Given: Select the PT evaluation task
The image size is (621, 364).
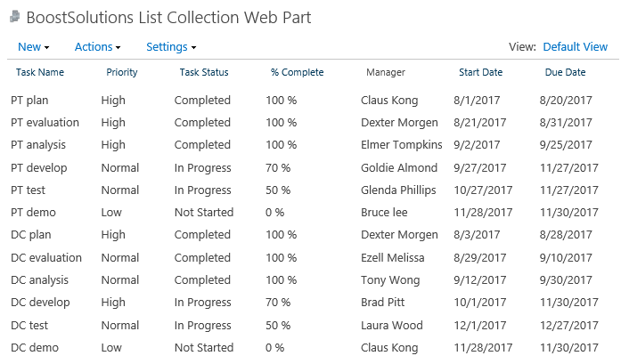Looking at the screenshot, I should (x=45, y=123).
